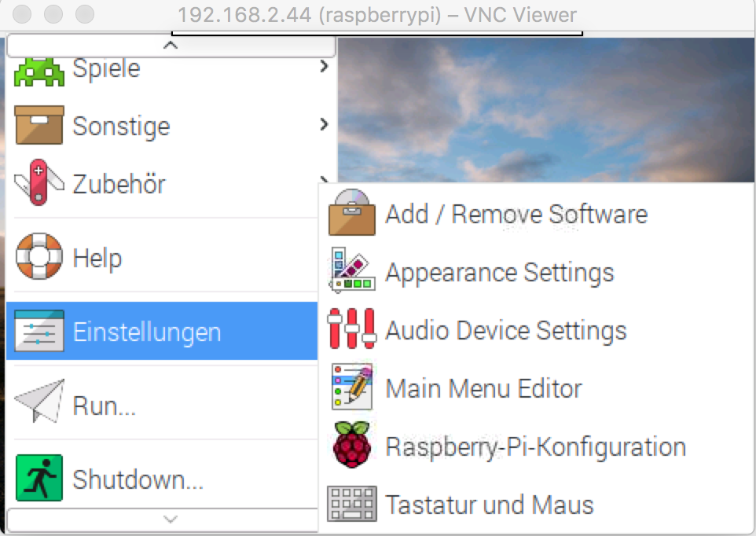Select the Einstellungen menu entry
This screenshot has width=756, height=536.
pos(146,332)
